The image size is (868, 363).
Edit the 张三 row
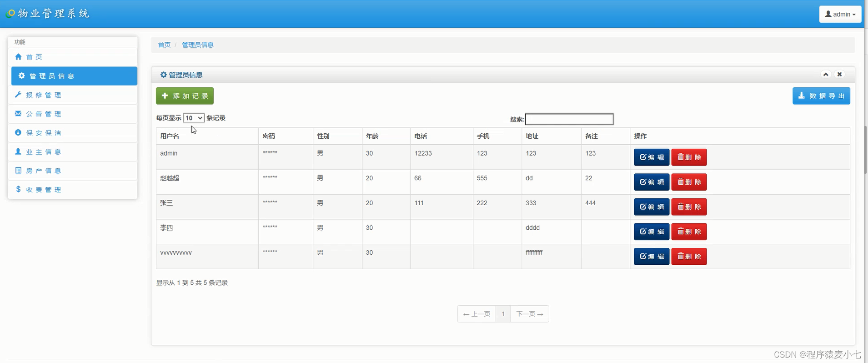click(652, 207)
